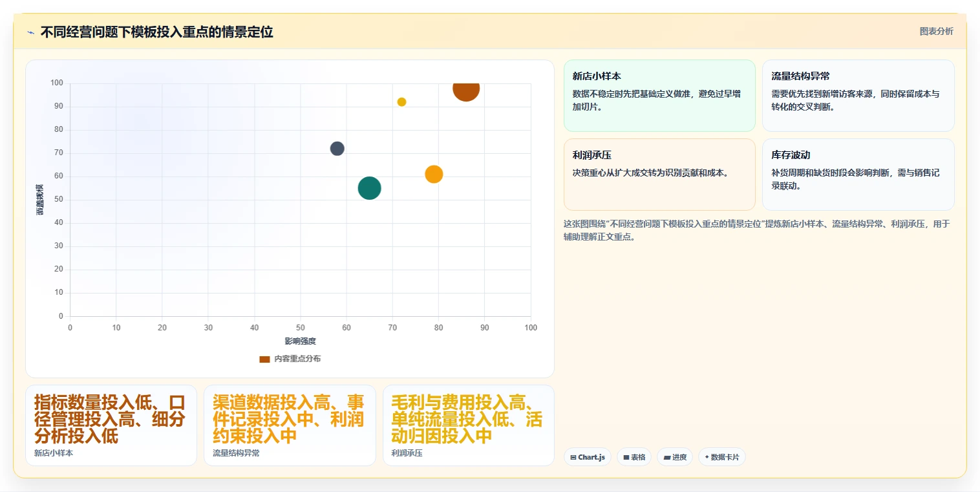Click the lightning icon beside the header title
The height and width of the screenshot is (492, 980).
click(30, 32)
